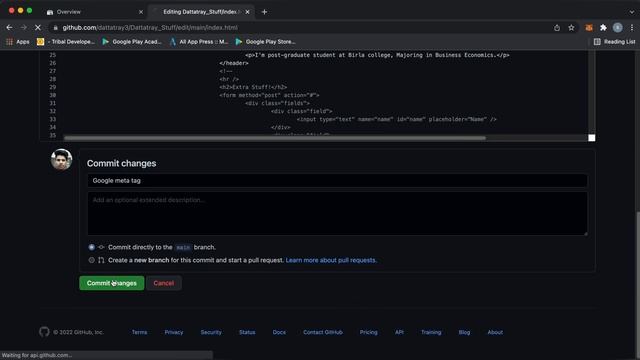Click the browser forward arrow
640x360 pixels.
click(x=23, y=27)
